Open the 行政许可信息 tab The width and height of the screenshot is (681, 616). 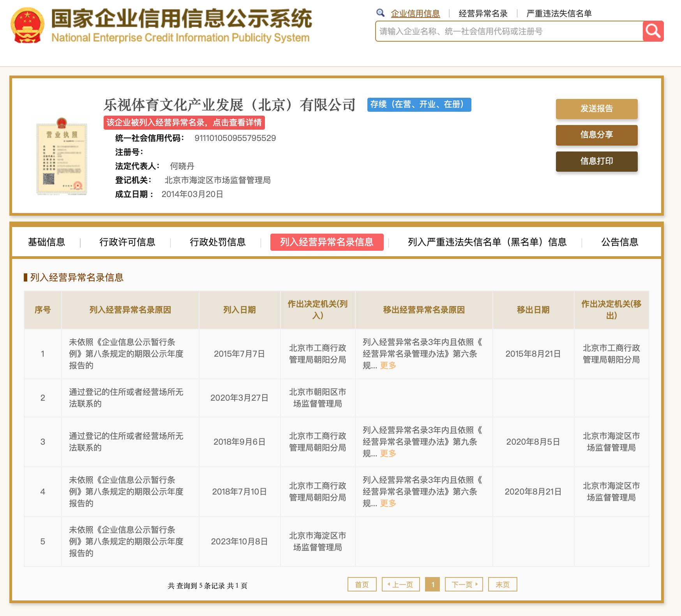(127, 242)
